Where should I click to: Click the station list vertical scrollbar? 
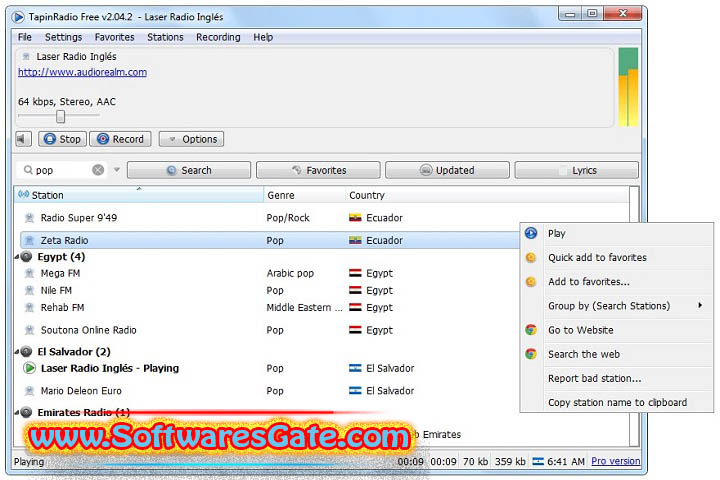coord(634,316)
